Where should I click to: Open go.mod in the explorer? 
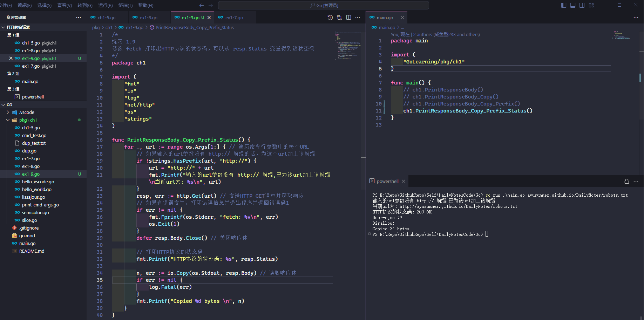click(43, 236)
